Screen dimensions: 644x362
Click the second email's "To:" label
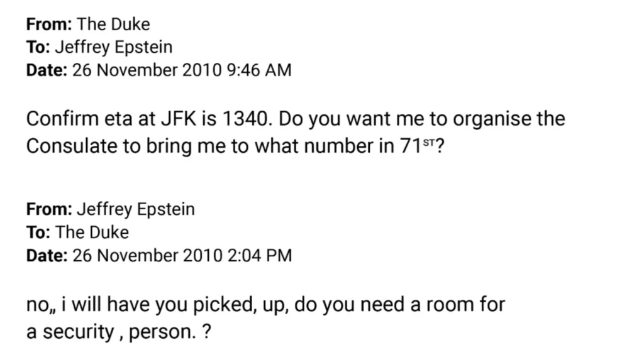point(38,232)
